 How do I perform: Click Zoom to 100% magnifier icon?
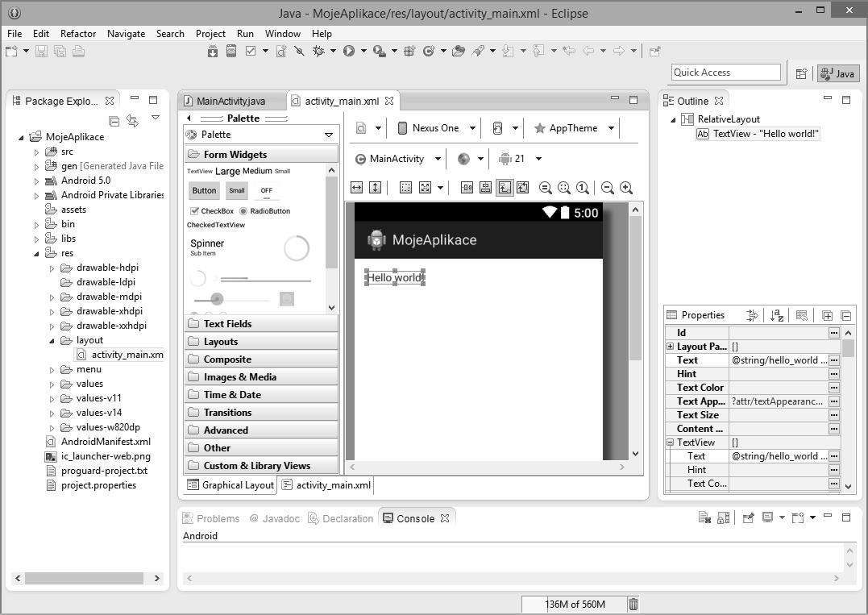(583, 188)
